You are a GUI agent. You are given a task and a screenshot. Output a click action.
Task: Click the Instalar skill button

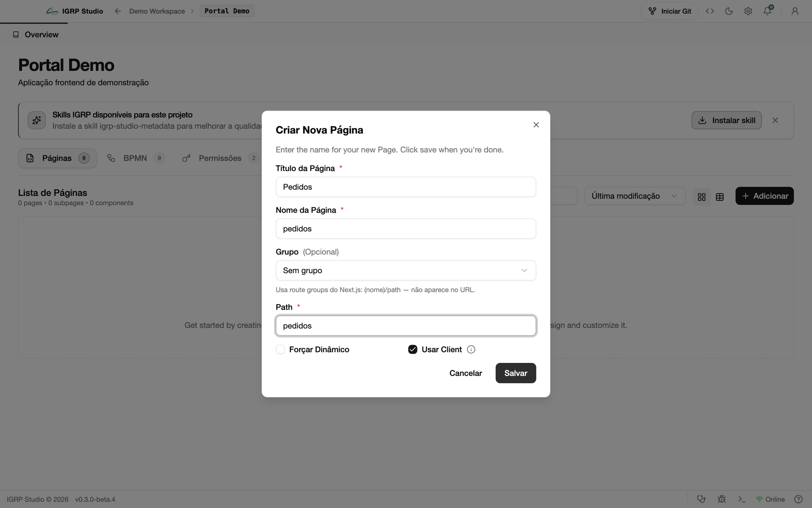726,120
